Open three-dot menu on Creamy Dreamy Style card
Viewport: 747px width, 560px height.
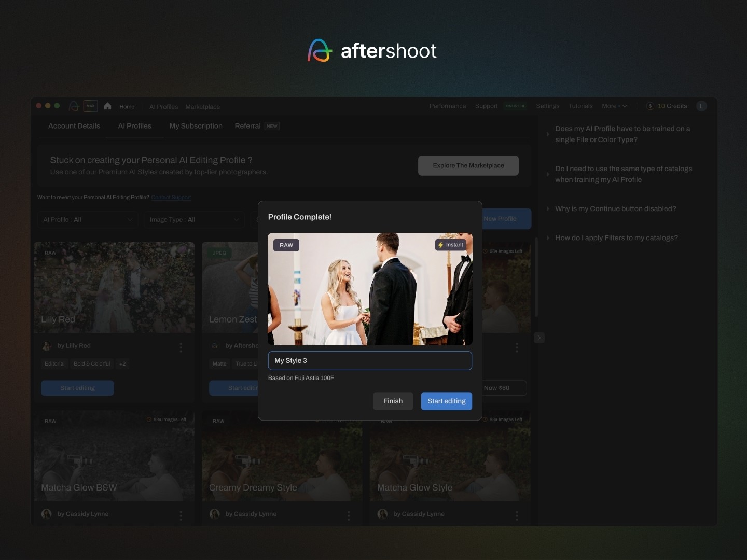pyautogui.click(x=349, y=515)
